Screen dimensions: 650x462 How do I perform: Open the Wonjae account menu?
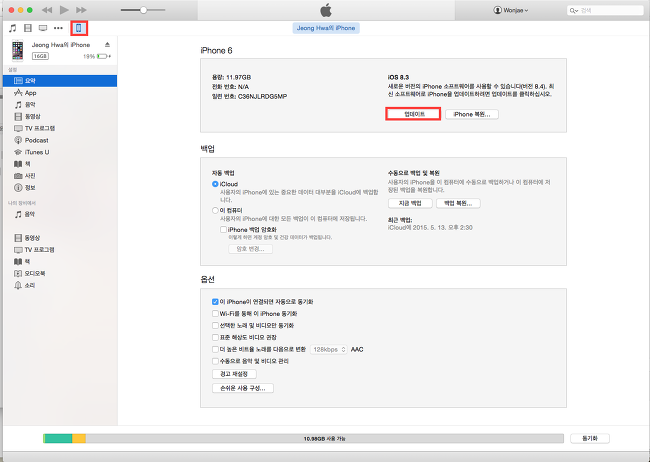pos(511,10)
